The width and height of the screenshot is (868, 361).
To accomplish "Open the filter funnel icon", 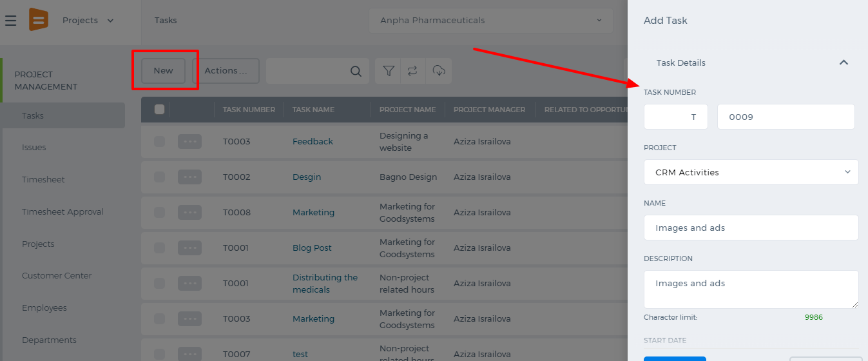I will click(389, 71).
